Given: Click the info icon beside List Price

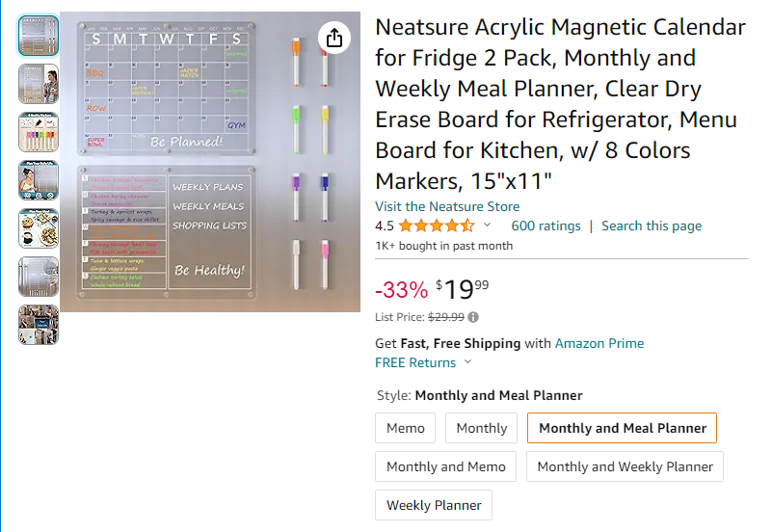Looking at the screenshot, I should click(474, 317).
